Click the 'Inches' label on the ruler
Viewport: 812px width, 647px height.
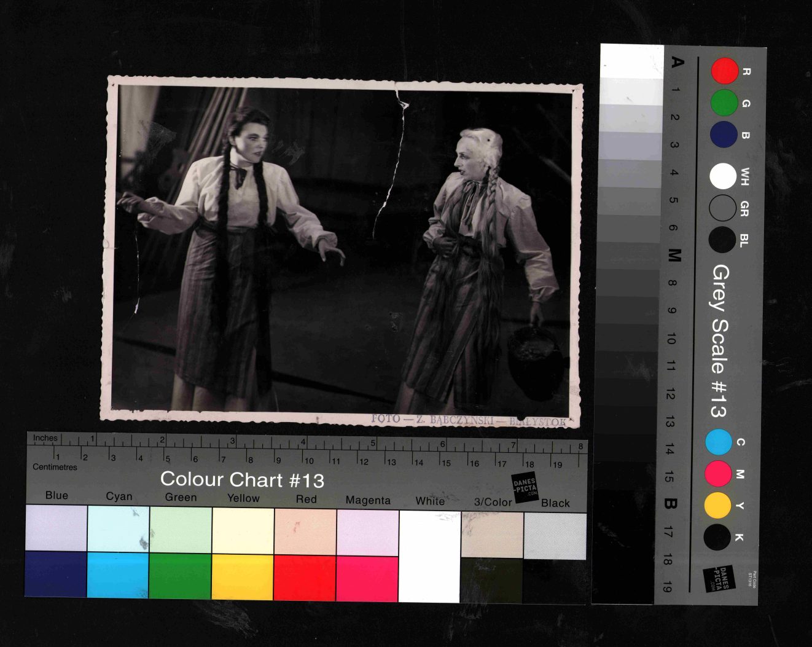45,438
